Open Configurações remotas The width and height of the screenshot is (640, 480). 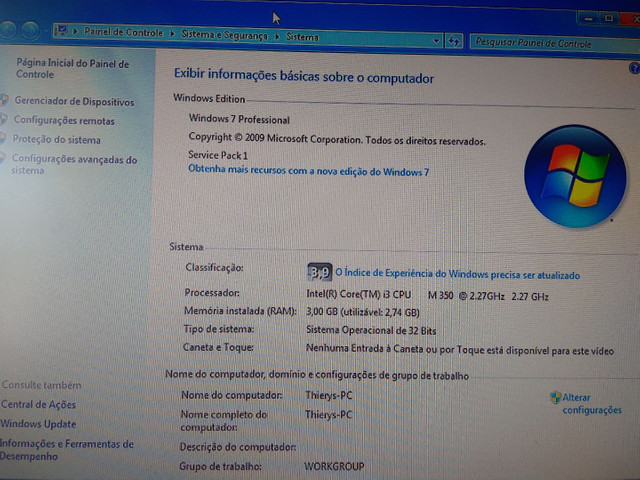pyautogui.click(x=64, y=120)
